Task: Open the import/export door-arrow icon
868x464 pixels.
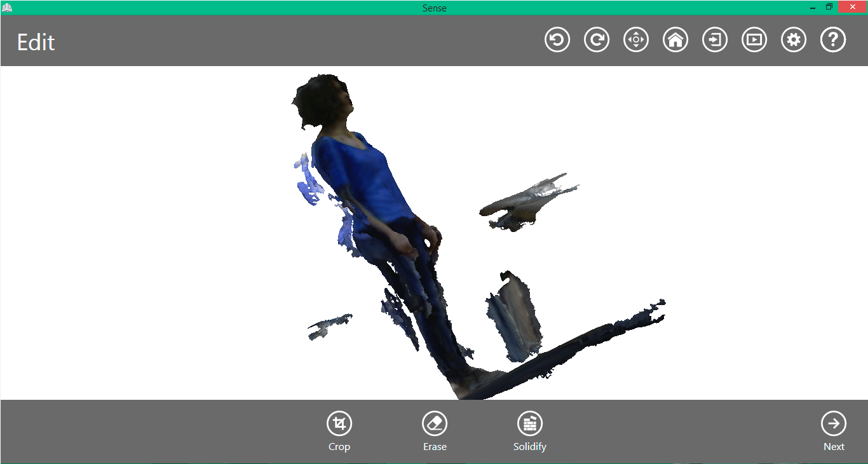Action: coord(715,40)
